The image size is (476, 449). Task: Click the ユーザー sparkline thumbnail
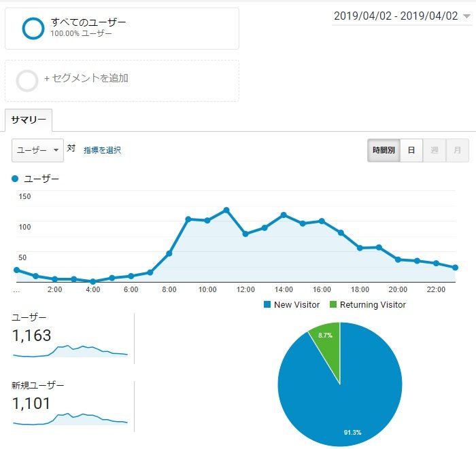70,351
